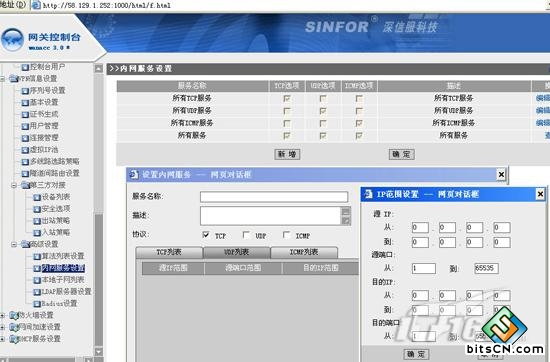The height and width of the screenshot is (362, 550).
Task: Click the 源端口 从 field showing 1
Action: 424,269
